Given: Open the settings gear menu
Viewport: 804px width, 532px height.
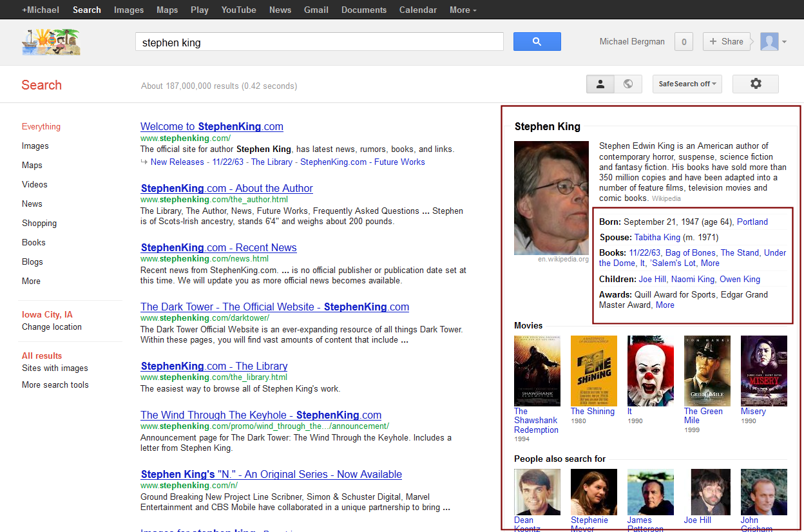Looking at the screenshot, I should click(756, 84).
